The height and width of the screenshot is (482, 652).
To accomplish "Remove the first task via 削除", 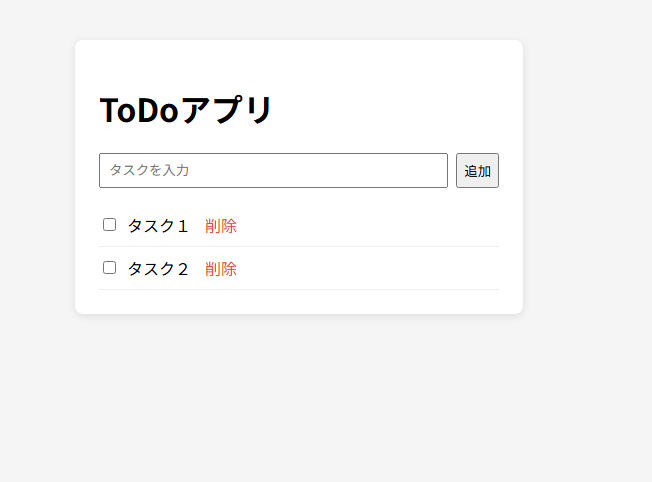I will tap(221, 226).
